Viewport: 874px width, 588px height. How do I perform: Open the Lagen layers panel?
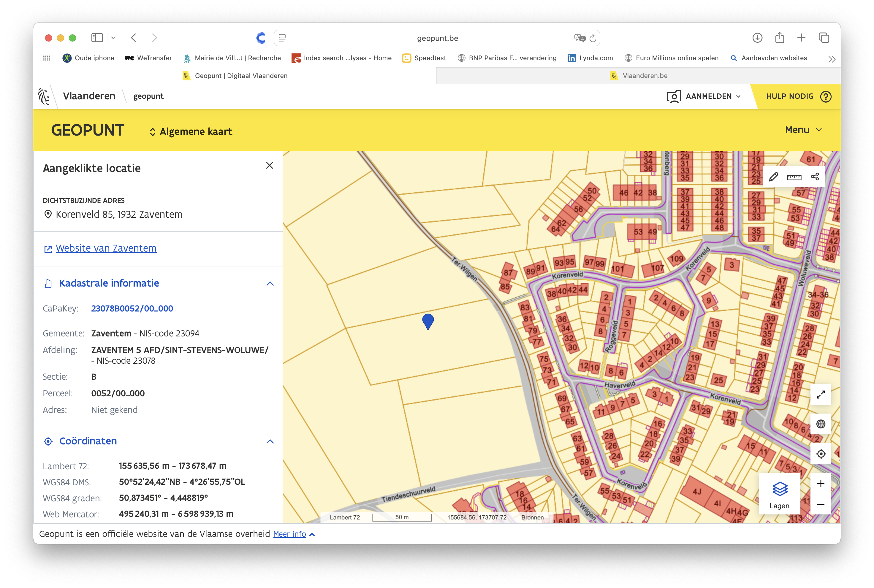[779, 494]
